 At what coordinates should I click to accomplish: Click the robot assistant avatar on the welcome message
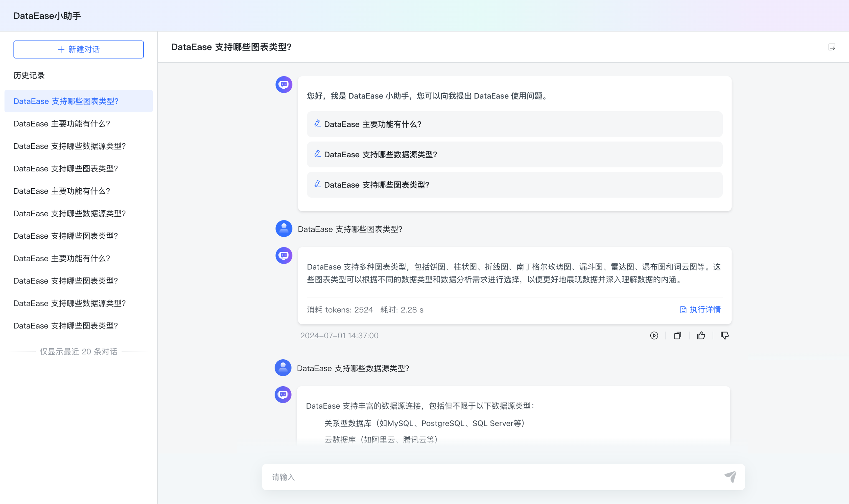click(284, 85)
